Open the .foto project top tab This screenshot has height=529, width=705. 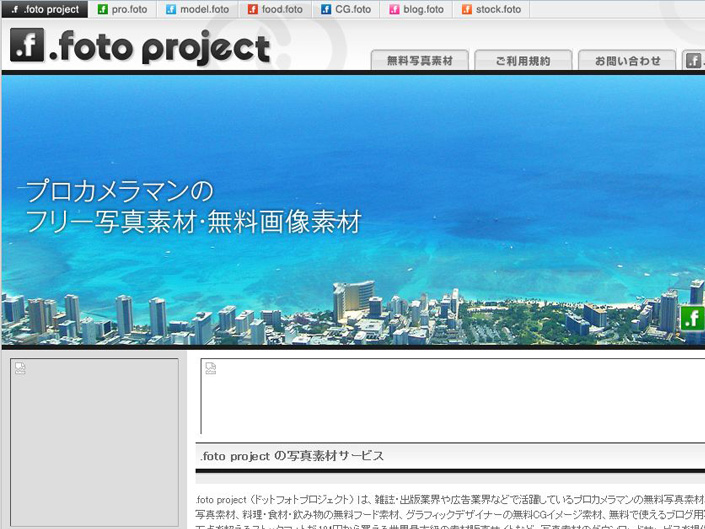[x=45, y=9]
